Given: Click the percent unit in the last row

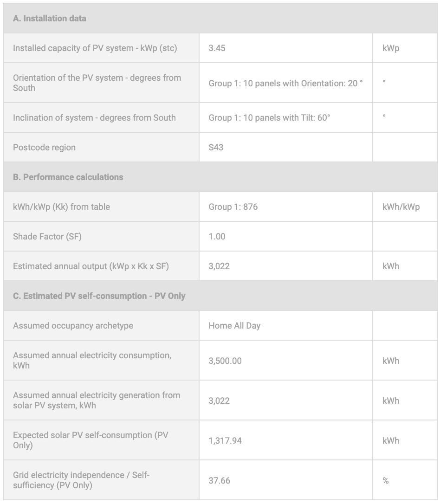Looking at the screenshot, I should coord(386,481).
